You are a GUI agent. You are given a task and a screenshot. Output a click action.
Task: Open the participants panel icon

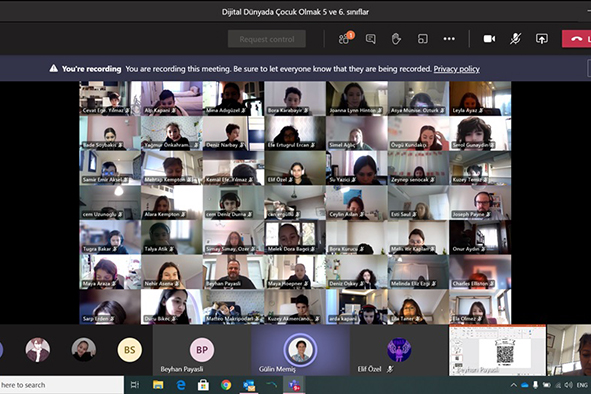[345, 38]
